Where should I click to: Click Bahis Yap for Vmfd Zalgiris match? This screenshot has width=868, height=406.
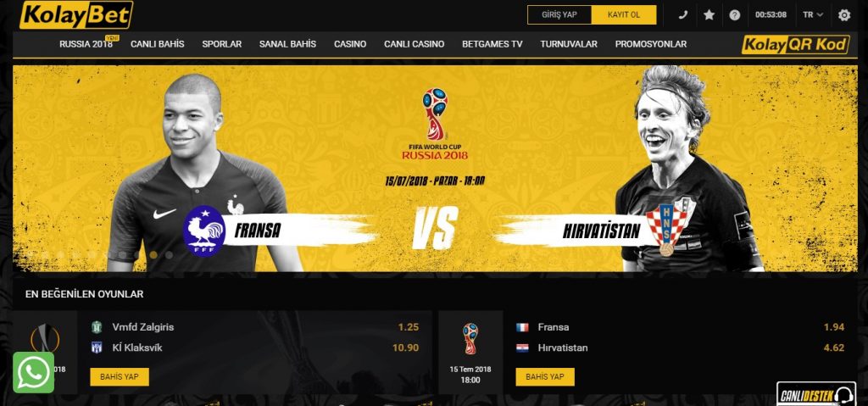click(x=119, y=376)
